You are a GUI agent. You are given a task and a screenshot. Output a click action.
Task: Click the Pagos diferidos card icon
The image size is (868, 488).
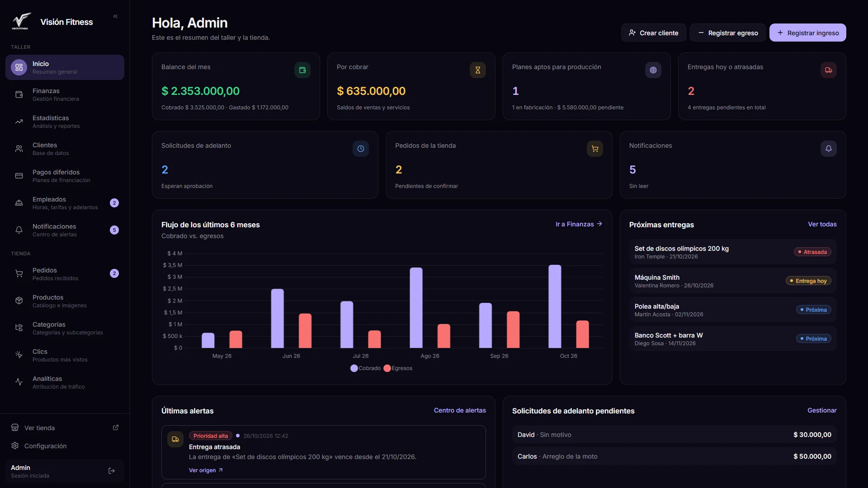(x=19, y=176)
